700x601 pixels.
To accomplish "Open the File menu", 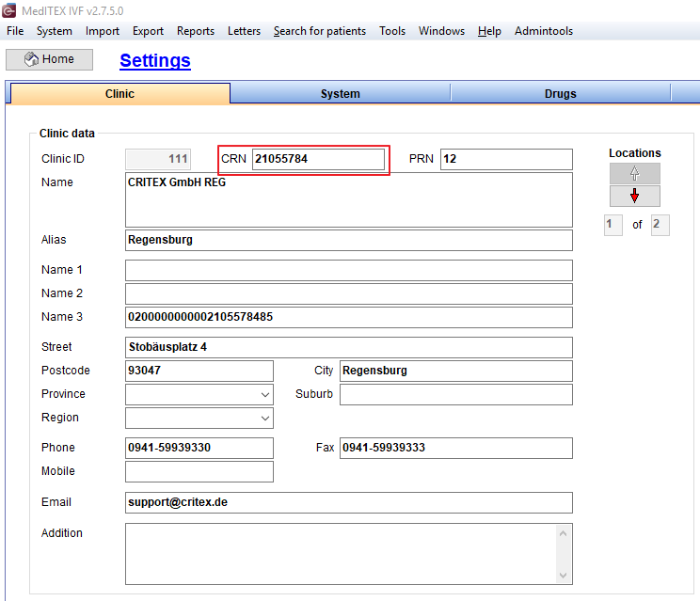I will (15, 31).
